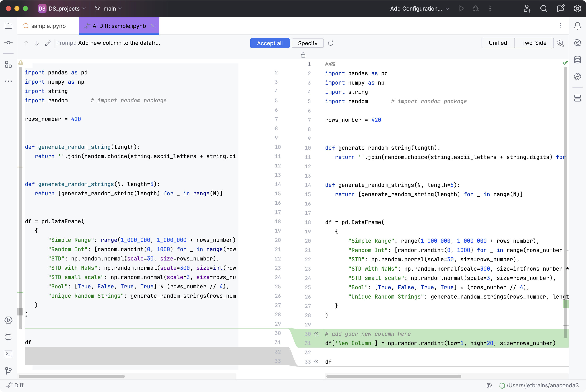586x392 pixels.
Task: Click the refresh/reload diff icon
Action: tap(331, 43)
